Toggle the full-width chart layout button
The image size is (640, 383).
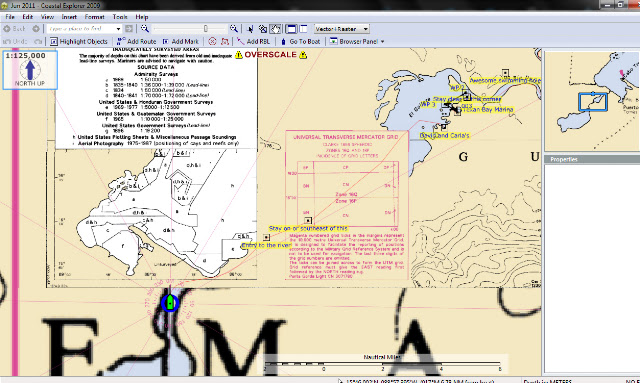[291, 29]
